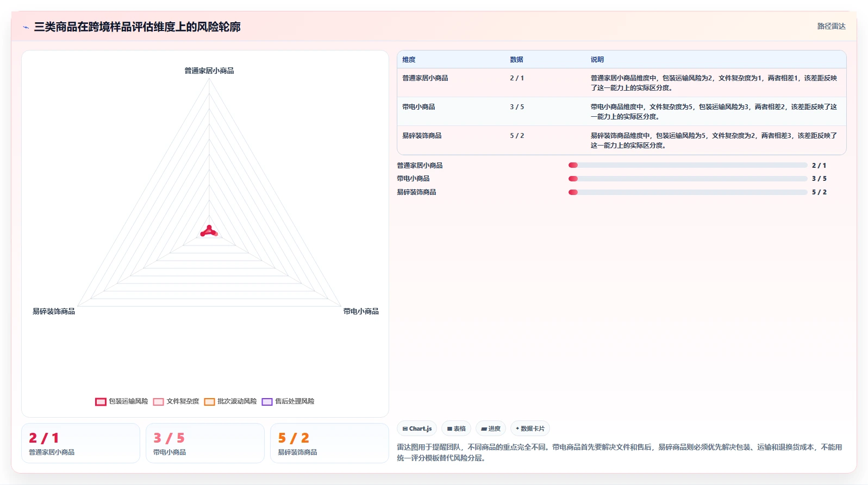868x485 pixels.
Task: Toggle the 批次波动风险 legend swatch
Action: pos(209,402)
